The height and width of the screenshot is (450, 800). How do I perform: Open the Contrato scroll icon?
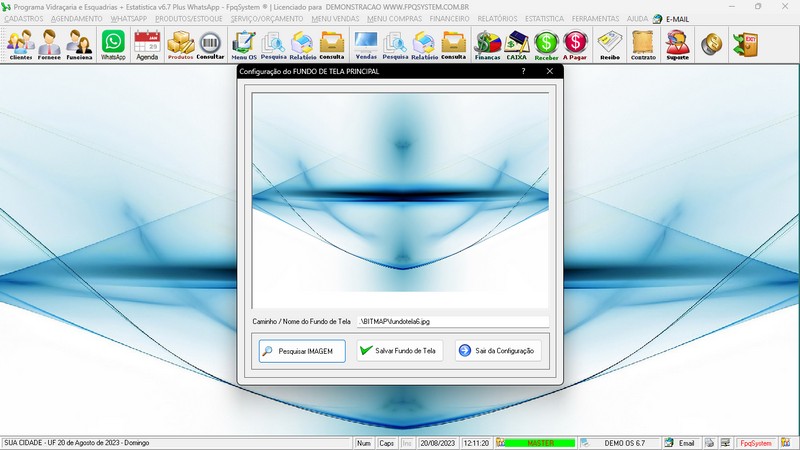pyautogui.click(x=643, y=45)
